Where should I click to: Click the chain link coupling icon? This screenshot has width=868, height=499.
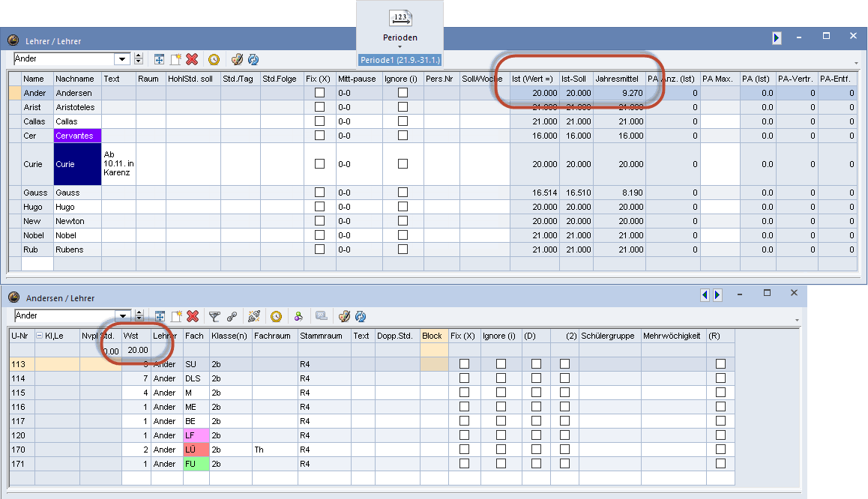pyautogui.click(x=232, y=316)
